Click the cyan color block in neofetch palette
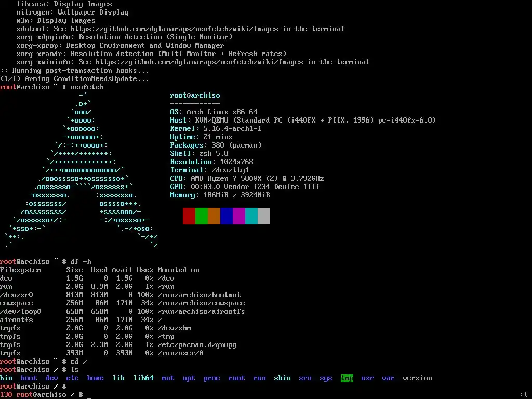532x399 pixels. (x=251, y=216)
